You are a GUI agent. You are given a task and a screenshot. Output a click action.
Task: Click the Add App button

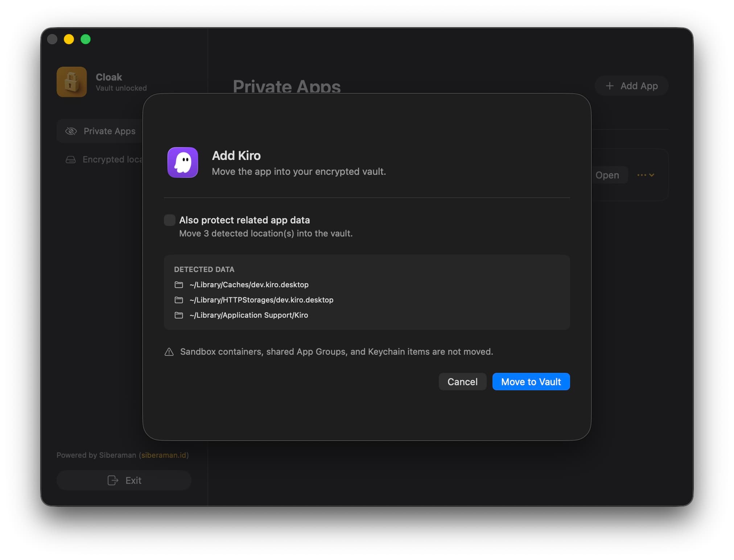631,86
